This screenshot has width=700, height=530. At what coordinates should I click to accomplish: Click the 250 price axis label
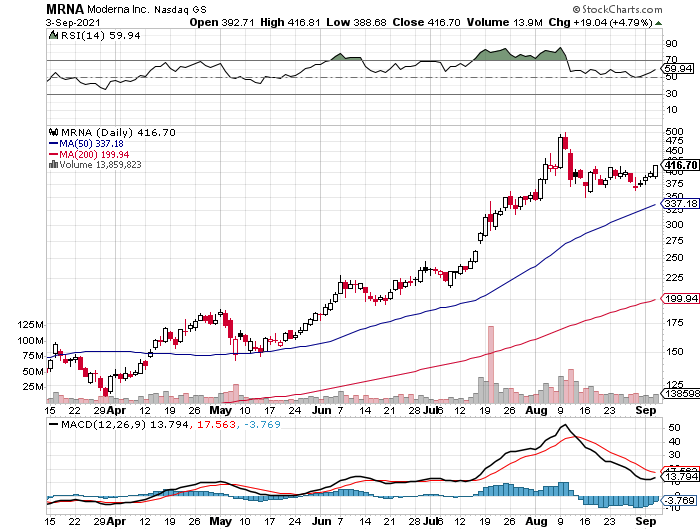674,258
